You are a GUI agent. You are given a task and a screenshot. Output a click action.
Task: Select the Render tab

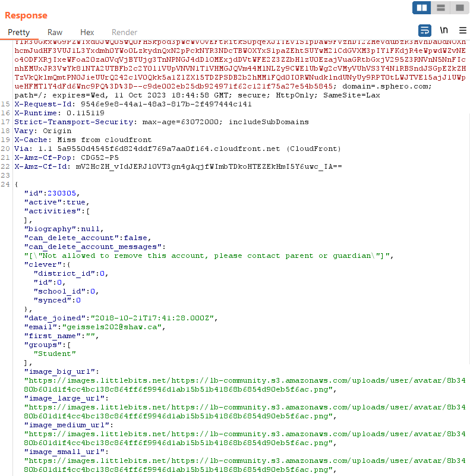[x=125, y=32]
